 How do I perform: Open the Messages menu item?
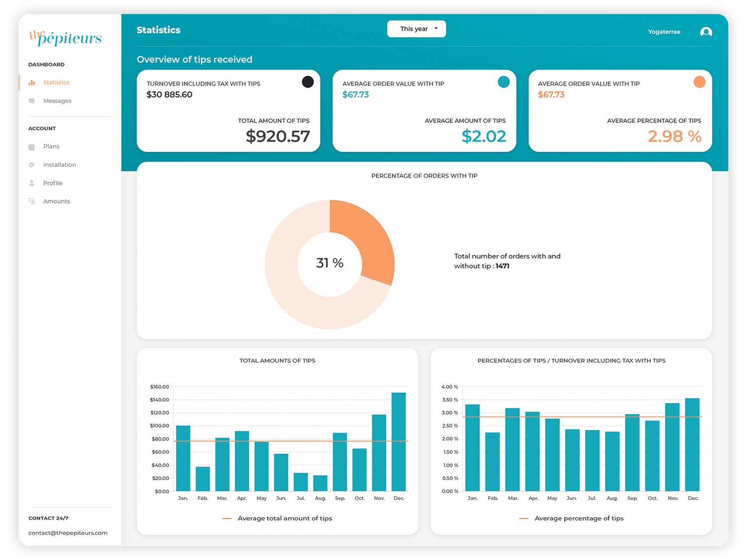[x=57, y=101]
